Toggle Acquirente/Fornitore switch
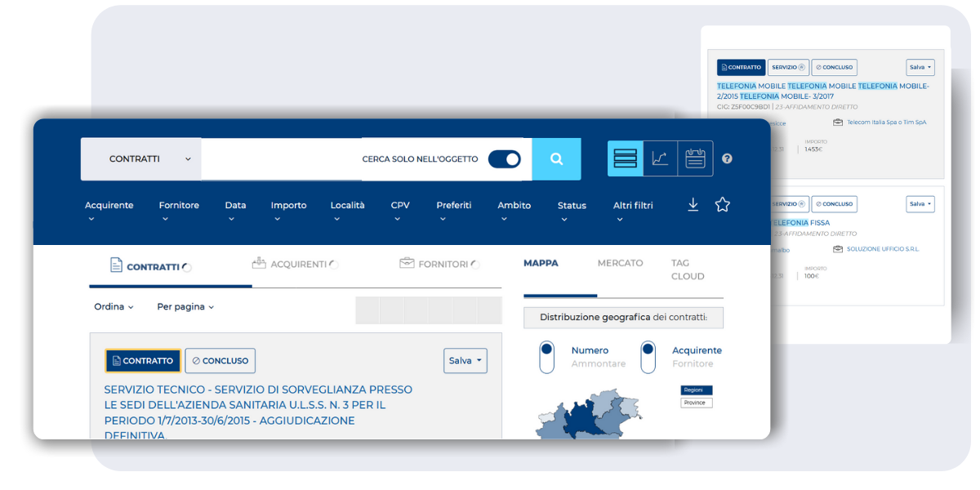The height and width of the screenshot is (490, 980). [648, 357]
